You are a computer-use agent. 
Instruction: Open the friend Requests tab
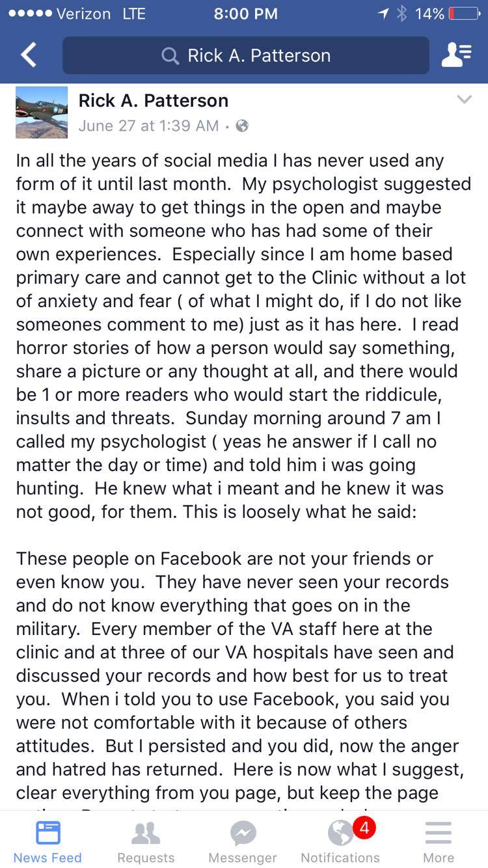[x=146, y=841]
